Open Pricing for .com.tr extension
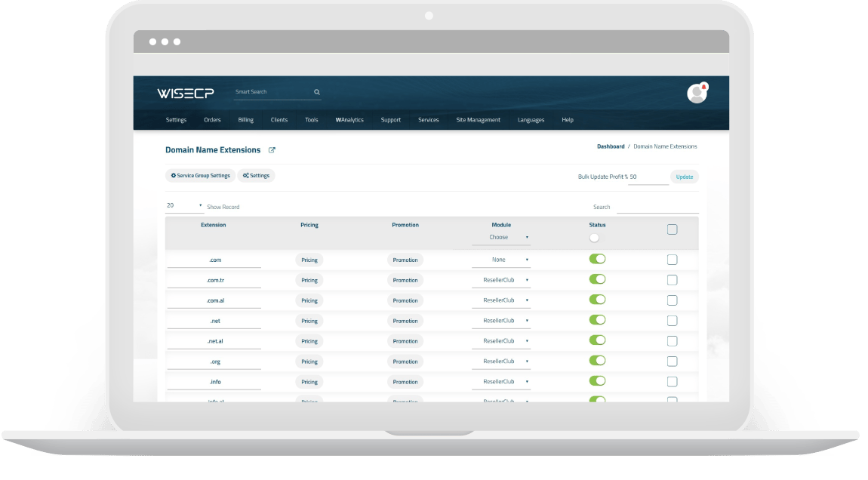 pyautogui.click(x=309, y=280)
